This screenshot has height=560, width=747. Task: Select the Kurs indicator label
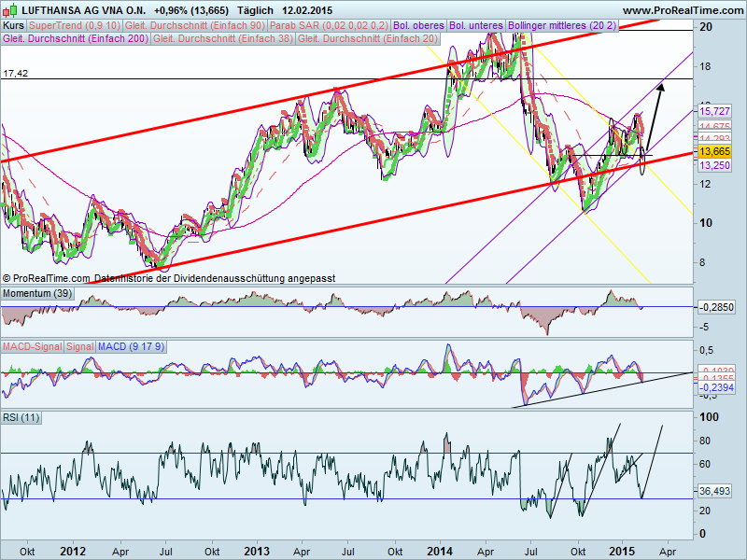point(13,25)
